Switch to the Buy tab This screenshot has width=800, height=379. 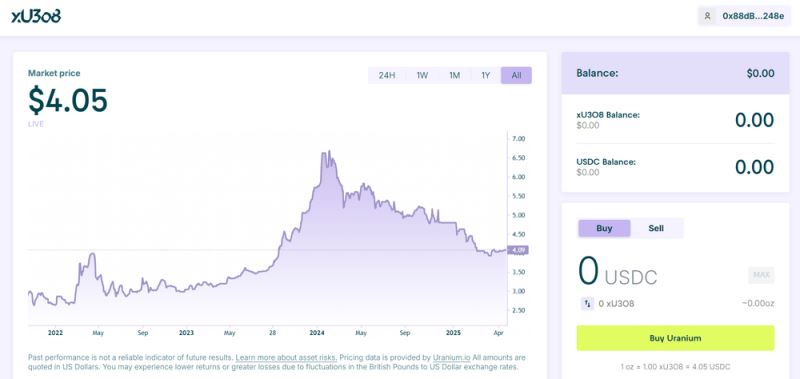tap(604, 228)
